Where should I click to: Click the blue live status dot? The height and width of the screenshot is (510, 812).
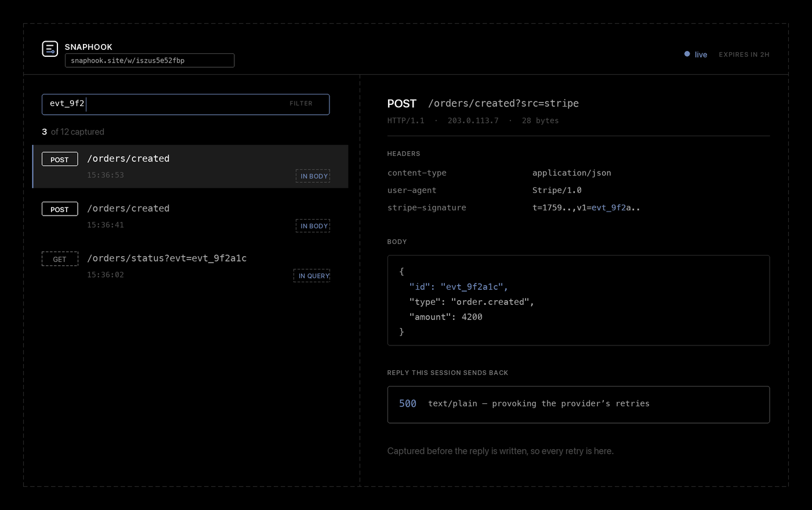point(687,54)
